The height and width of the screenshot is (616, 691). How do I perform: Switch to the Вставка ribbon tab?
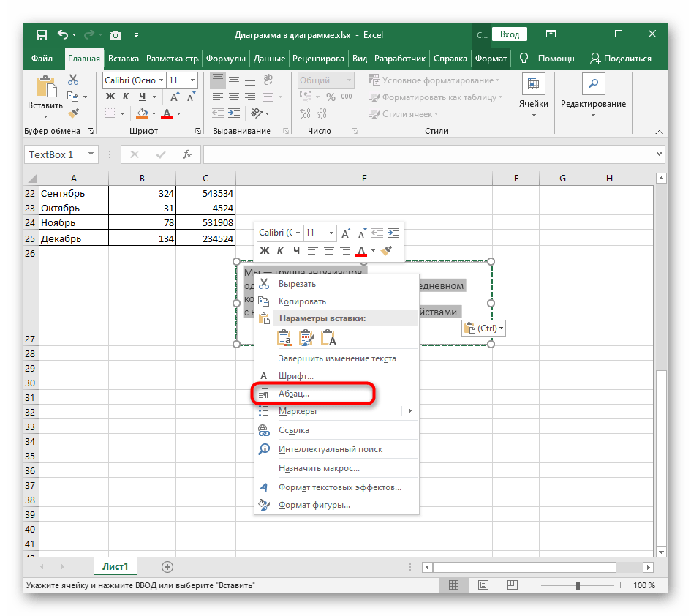tap(124, 59)
